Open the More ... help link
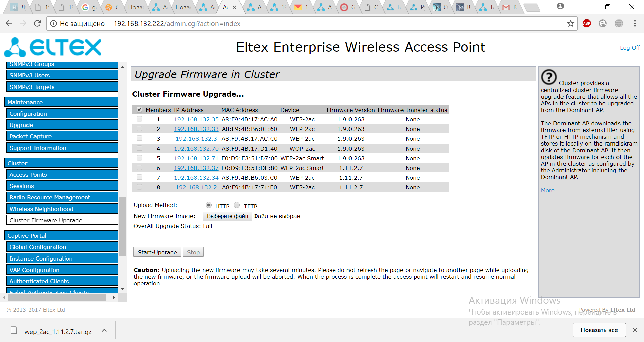This screenshot has height=342, width=644. 551,190
